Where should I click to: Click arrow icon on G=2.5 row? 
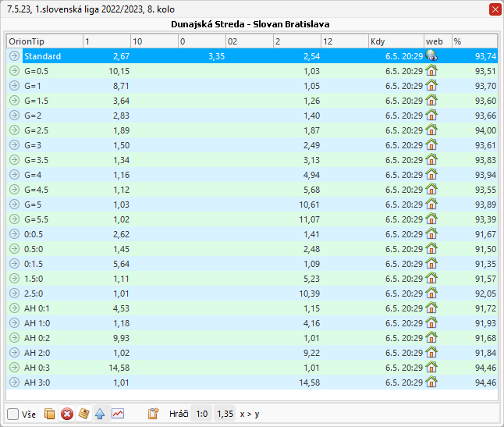click(14, 130)
